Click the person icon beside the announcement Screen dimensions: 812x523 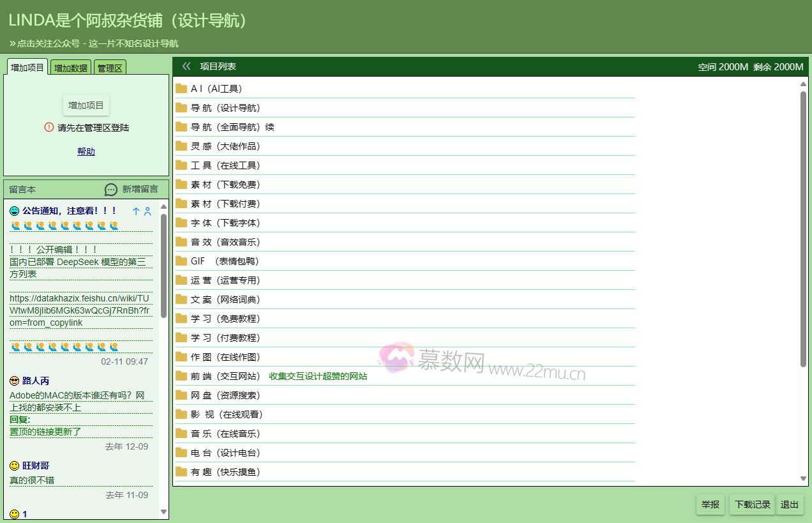147,211
